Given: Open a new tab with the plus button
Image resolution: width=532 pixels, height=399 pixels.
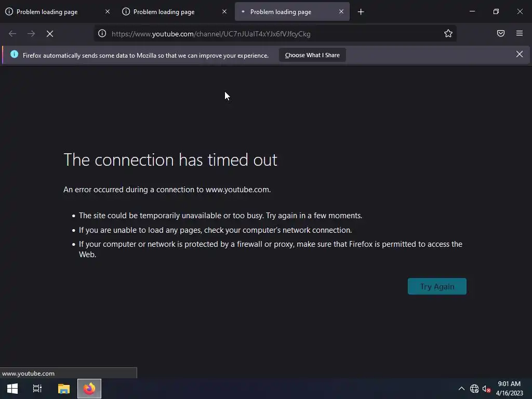Looking at the screenshot, I should tap(361, 12).
